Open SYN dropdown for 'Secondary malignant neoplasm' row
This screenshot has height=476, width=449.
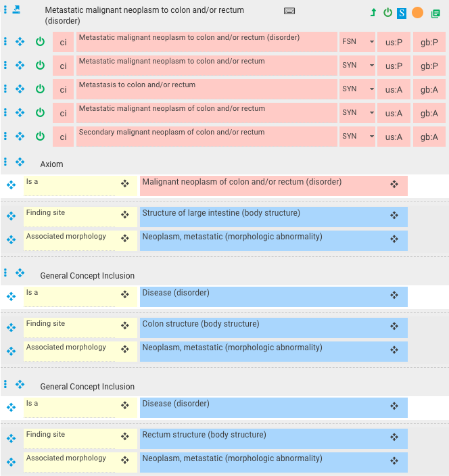(x=357, y=137)
